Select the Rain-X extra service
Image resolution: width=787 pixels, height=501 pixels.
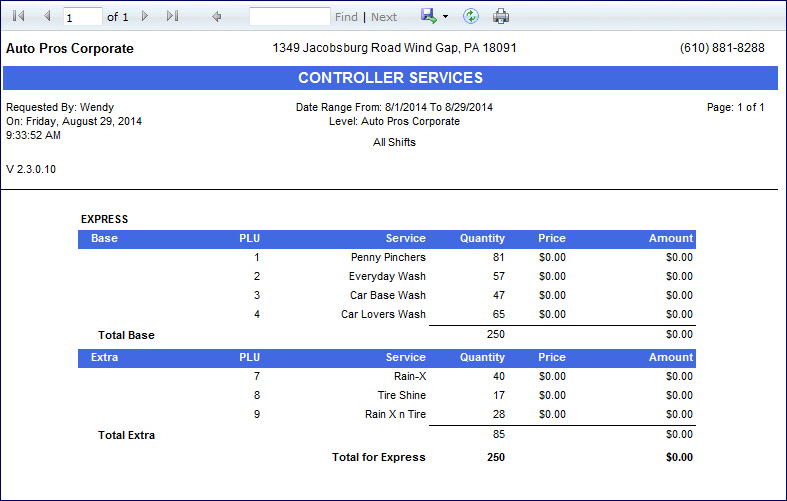pyautogui.click(x=408, y=377)
